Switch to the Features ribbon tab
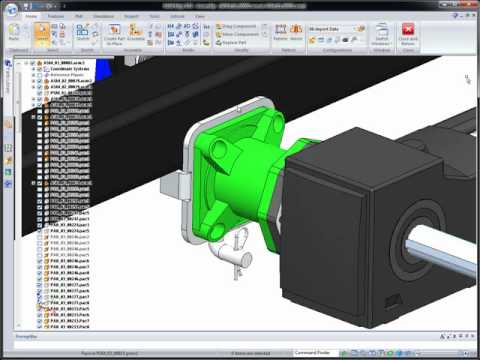This screenshot has width=480, height=360. pyautogui.click(x=56, y=16)
